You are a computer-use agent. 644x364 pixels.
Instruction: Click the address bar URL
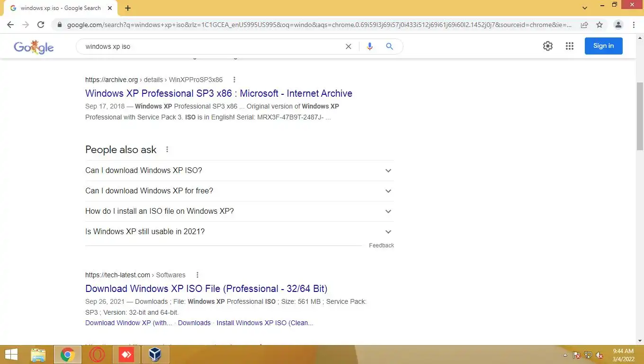pyautogui.click(x=320, y=25)
